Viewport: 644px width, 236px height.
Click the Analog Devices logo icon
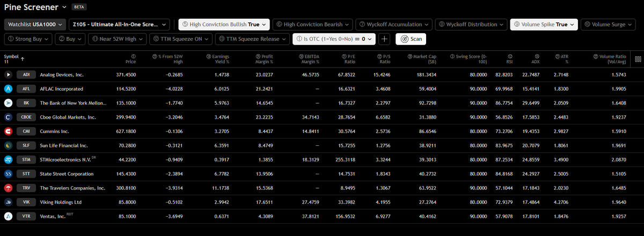(x=9, y=75)
